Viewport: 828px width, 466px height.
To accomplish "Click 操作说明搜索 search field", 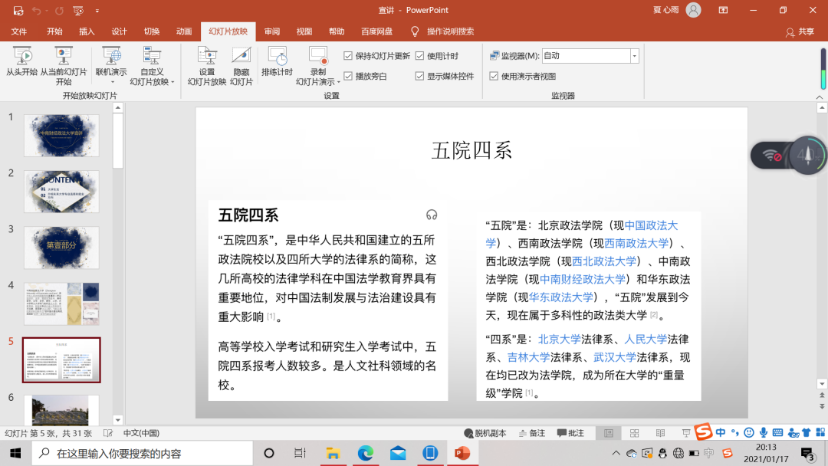I will [x=450, y=32].
